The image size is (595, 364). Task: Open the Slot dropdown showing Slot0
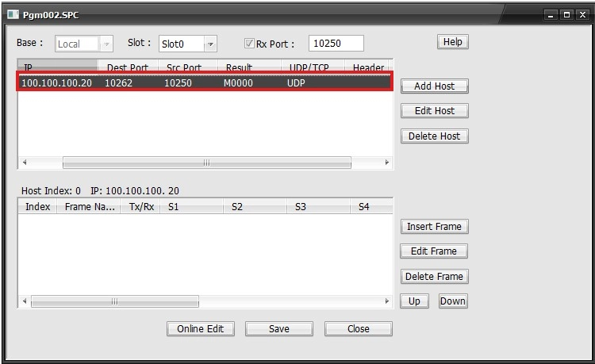(x=188, y=44)
